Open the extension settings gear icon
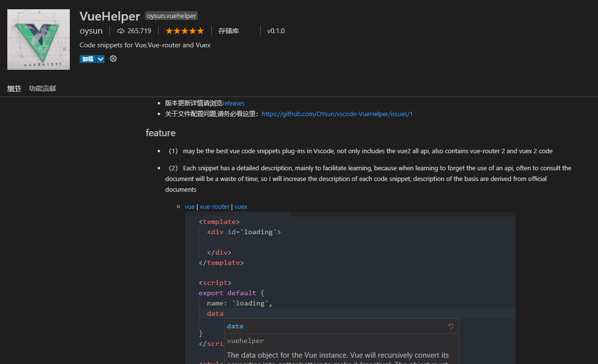 click(x=113, y=59)
